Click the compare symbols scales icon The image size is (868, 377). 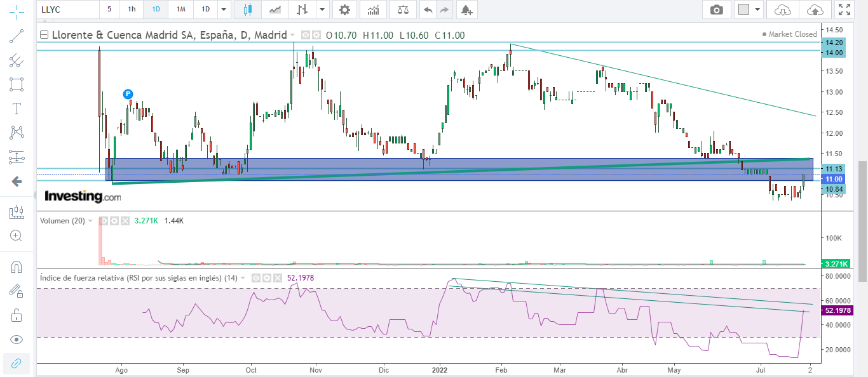point(403,10)
